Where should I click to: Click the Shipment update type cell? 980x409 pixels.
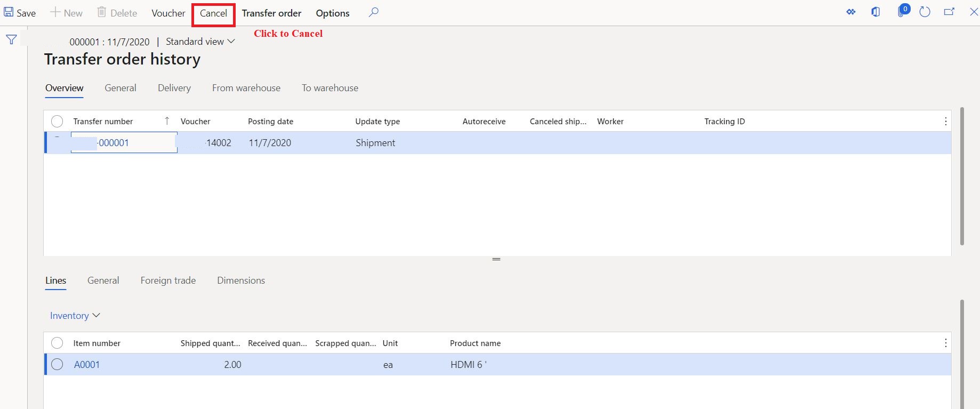click(x=376, y=143)
